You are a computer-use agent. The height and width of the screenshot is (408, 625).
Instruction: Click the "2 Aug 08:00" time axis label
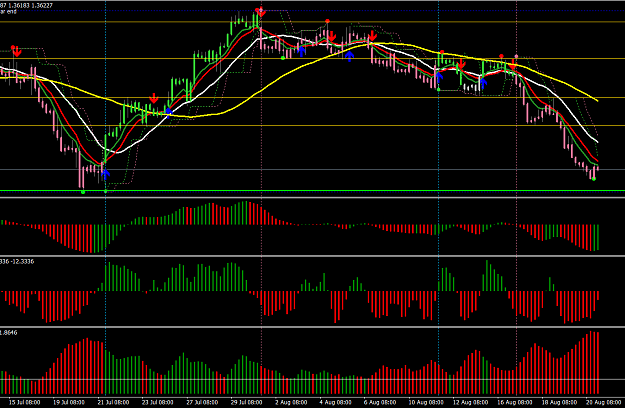[291, 402]
